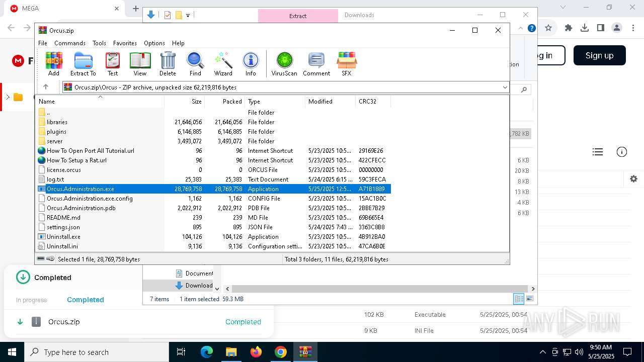644x362 pixels.
Task: Switch to Completed transfers tab
Action: (86, 300)
